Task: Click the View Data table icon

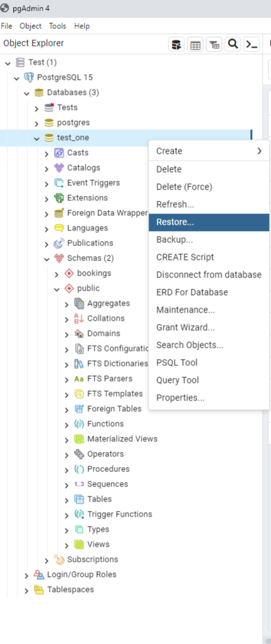Action: pyautogui.click(x=195, y=45)
